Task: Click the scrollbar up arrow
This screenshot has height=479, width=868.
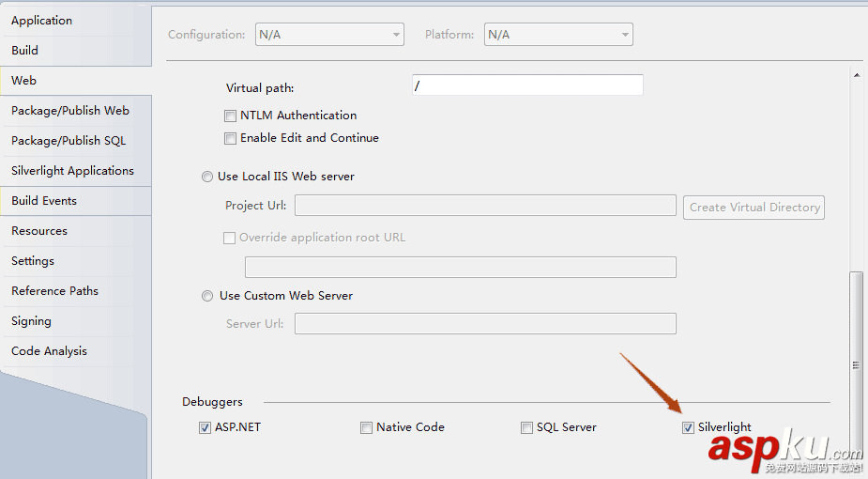Action: 855,76
